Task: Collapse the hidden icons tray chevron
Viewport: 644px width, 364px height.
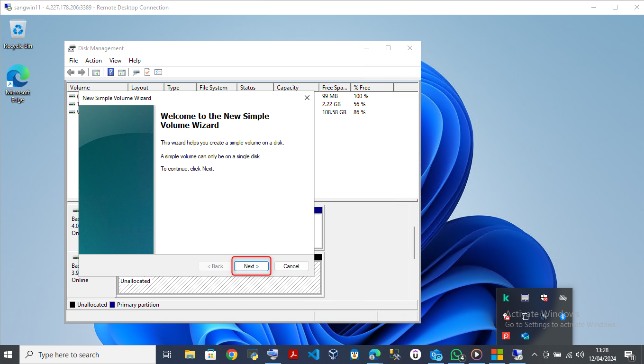Action: pos(535,355)
